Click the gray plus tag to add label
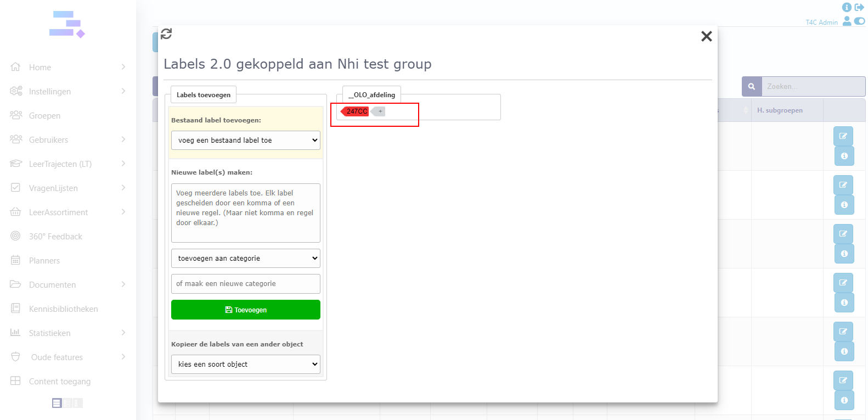This screenshot has height=420, width=868. pos(379,111)
